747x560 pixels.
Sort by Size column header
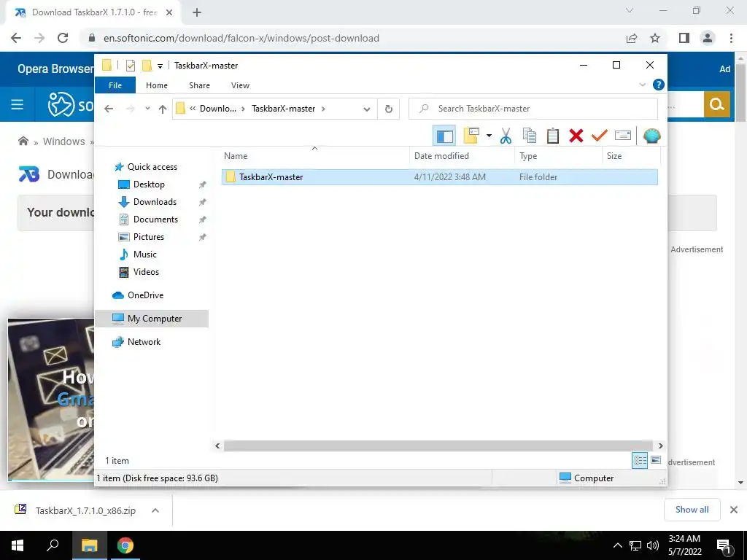coord(631,156)
